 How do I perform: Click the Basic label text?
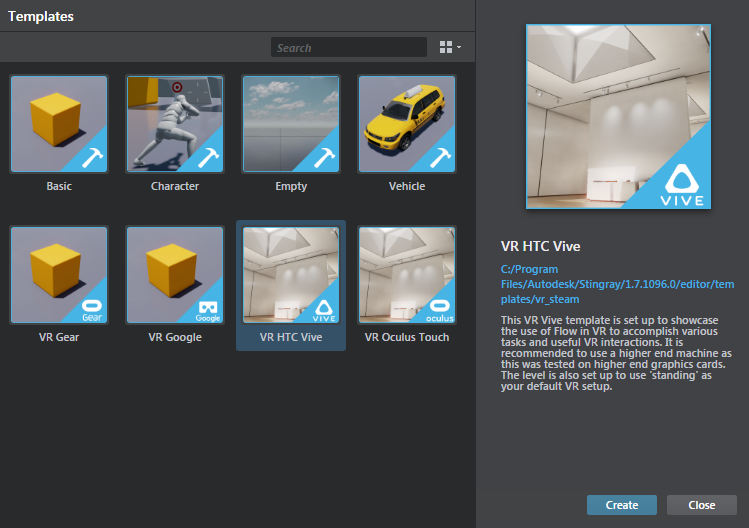[x=59, y=186]
